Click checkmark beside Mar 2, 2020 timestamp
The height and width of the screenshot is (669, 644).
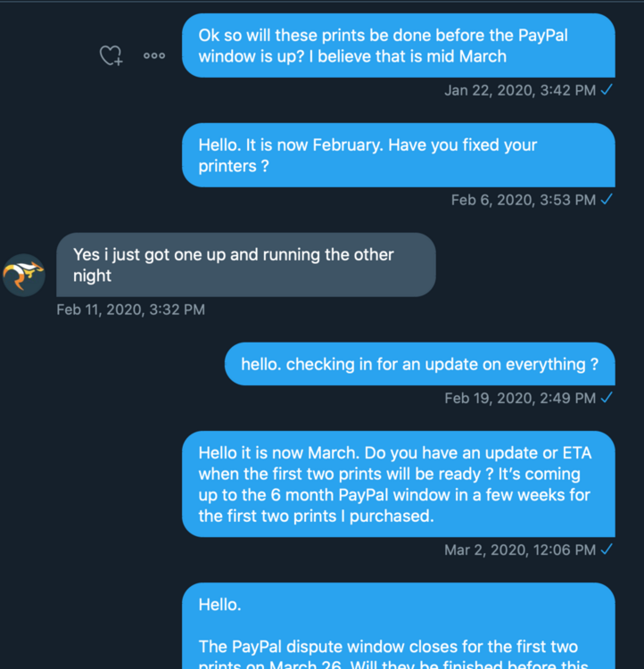point(607,549)
